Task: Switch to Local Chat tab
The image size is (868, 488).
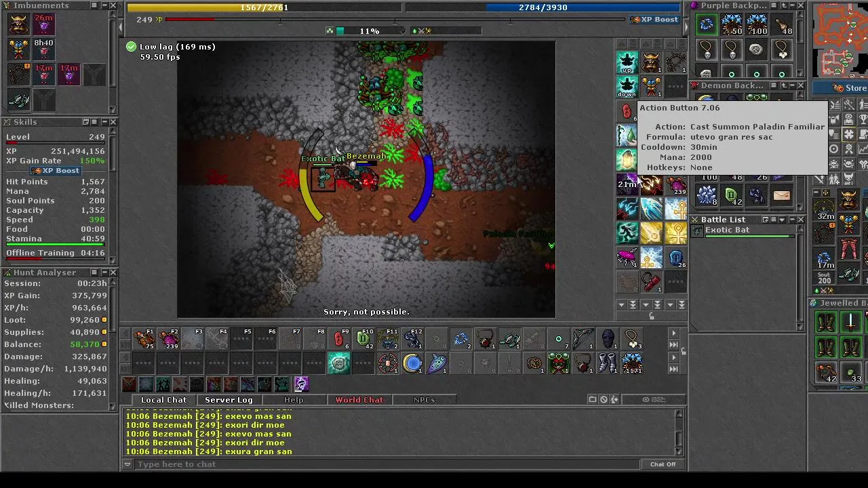Action: [x=163, y=400]
